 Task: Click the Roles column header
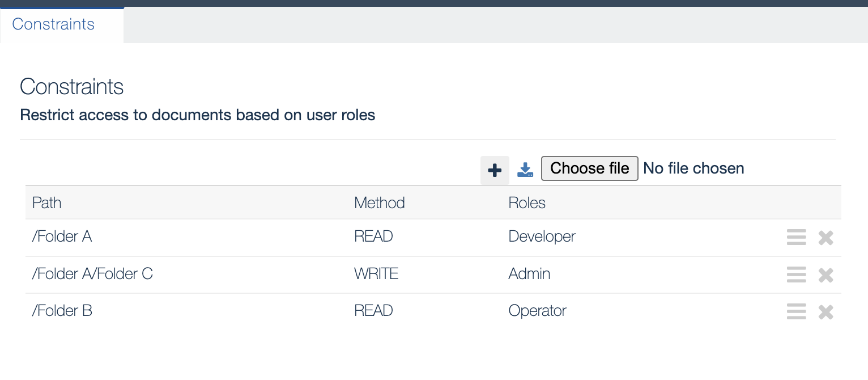(x=527, y=203)
